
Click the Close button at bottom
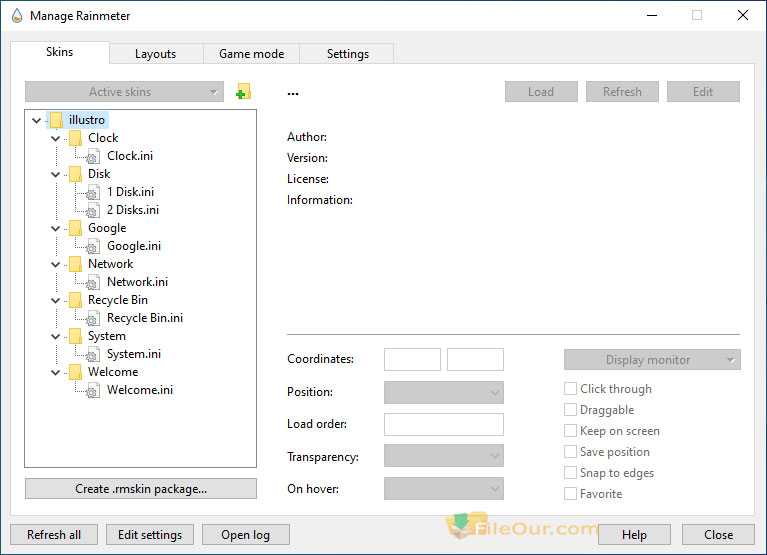pos(719,534)
